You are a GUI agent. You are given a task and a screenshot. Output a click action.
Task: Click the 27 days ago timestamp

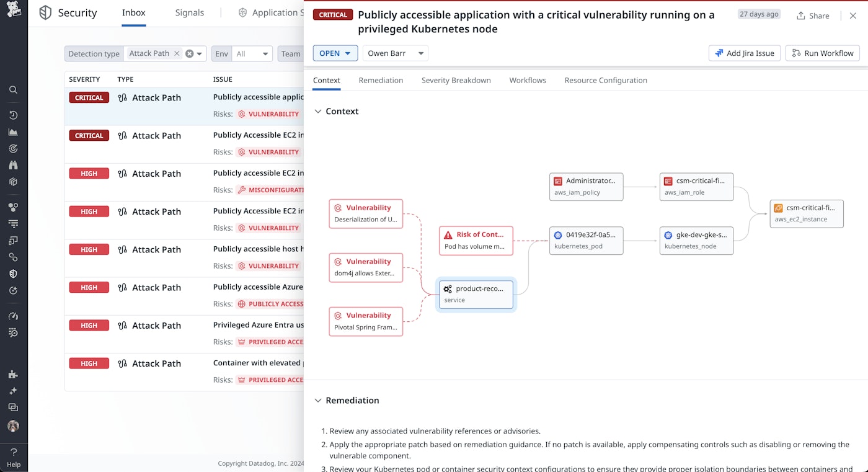[759, 14]
